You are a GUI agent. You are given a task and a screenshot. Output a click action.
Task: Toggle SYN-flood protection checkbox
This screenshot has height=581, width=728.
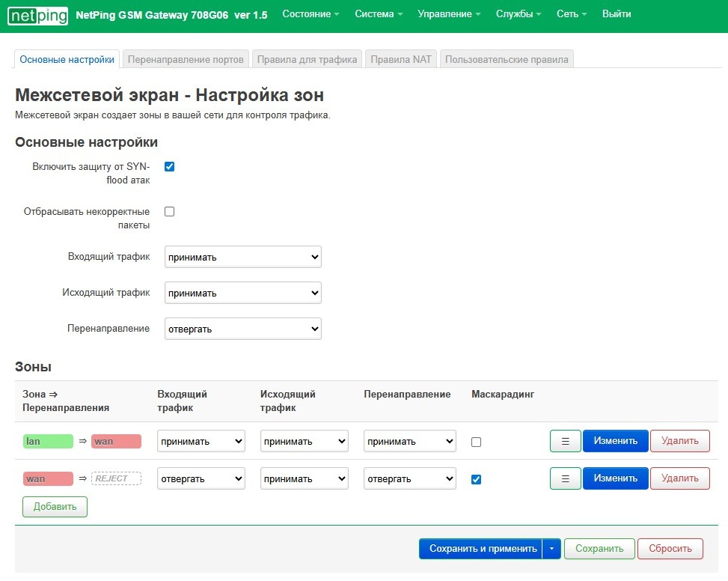(x=169, y=166)
